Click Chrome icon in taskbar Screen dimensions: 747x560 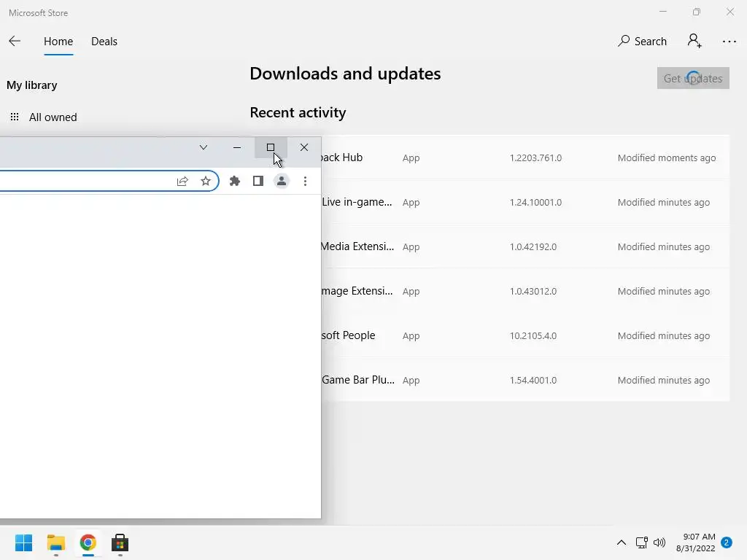[x=88, y=542]
